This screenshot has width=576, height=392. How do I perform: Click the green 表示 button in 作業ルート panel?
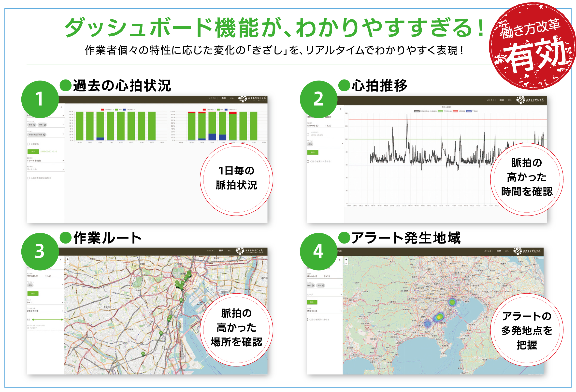(x=33, y=294)
